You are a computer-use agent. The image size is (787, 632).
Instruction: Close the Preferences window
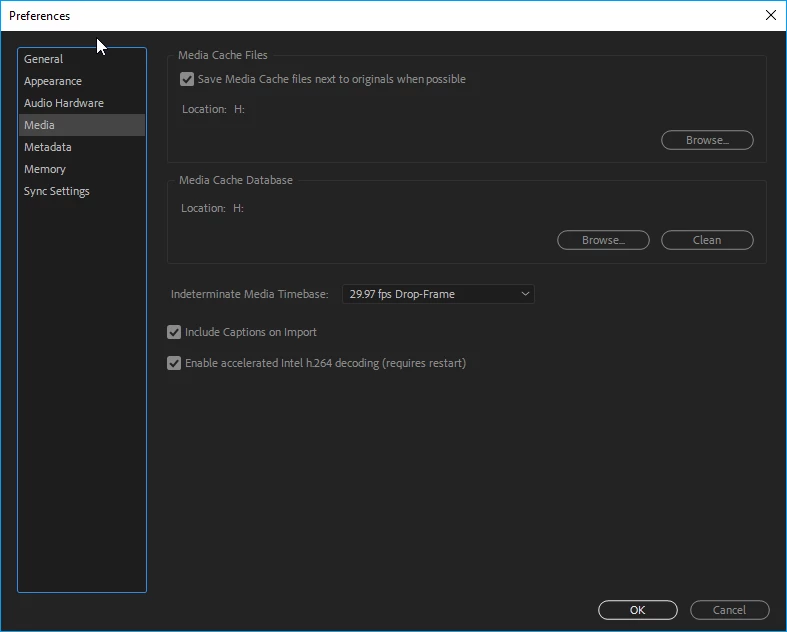point(771,15)
